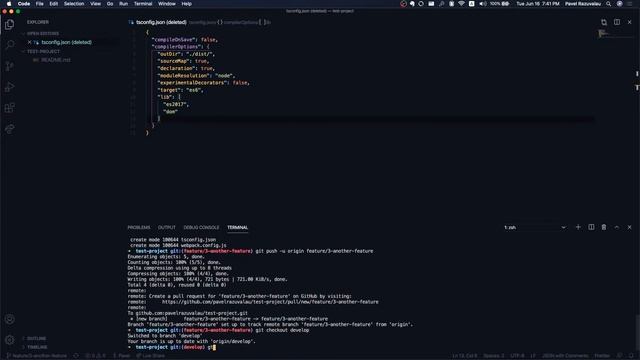Image resolution: width=640 pixels, height=360 pixels.
Task: Create a new terminal with plus icon
Action: 578,227
